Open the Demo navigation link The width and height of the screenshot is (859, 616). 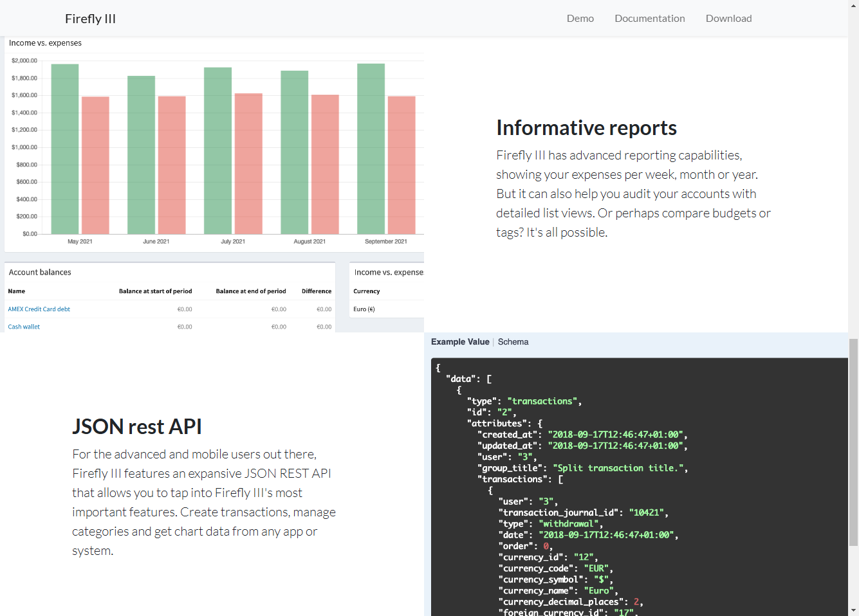(x=580, y=19)
